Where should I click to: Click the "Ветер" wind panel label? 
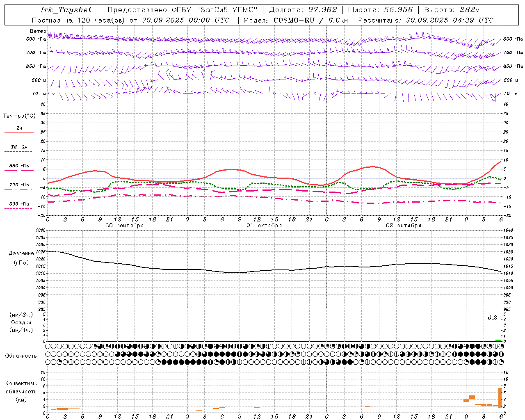click(x=38, y=31)
